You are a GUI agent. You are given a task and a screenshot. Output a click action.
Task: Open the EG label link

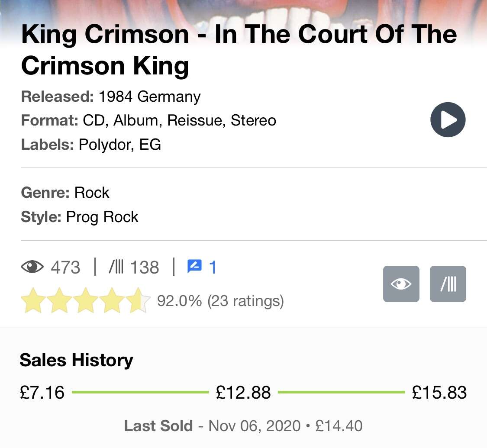pos(150,145)
